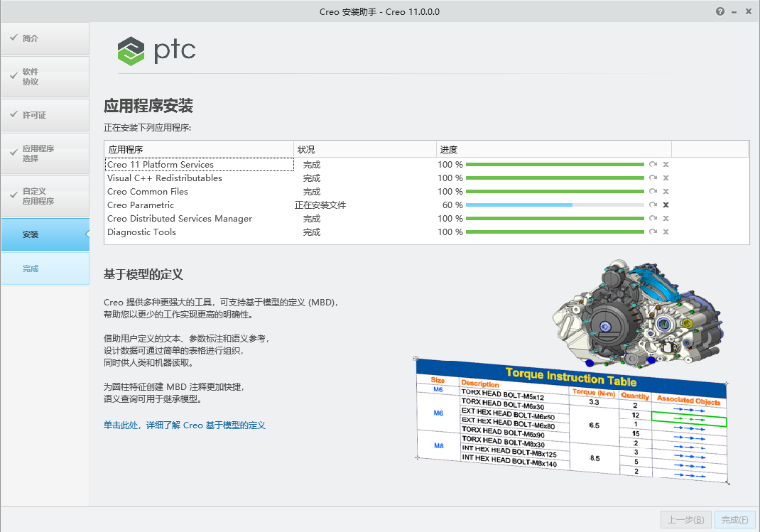Screen dimensions: 760x532
Task: Open link 单击此处，详细了解 Creo 基于模型的定义
Action: point(185,425)
